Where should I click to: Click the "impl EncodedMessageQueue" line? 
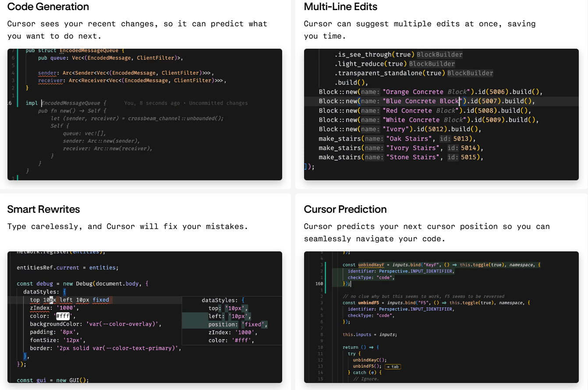pos(66,103)
